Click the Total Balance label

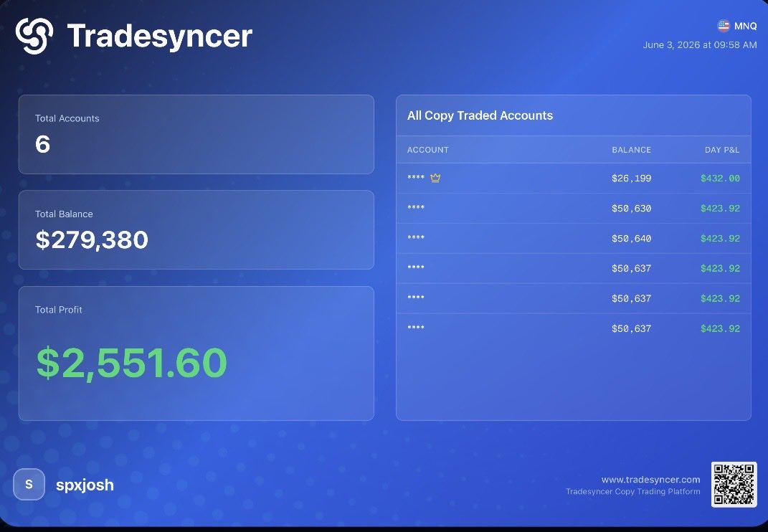pyautogui.click(x=64, y=214)
